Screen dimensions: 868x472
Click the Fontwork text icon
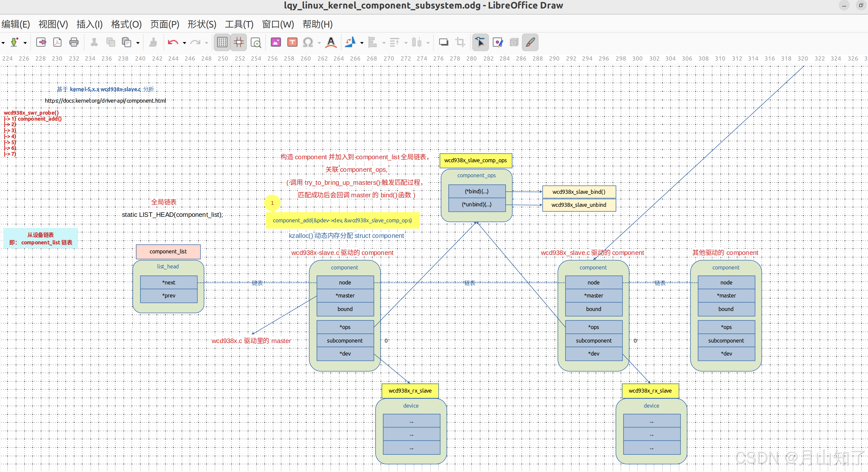[331, 42]
